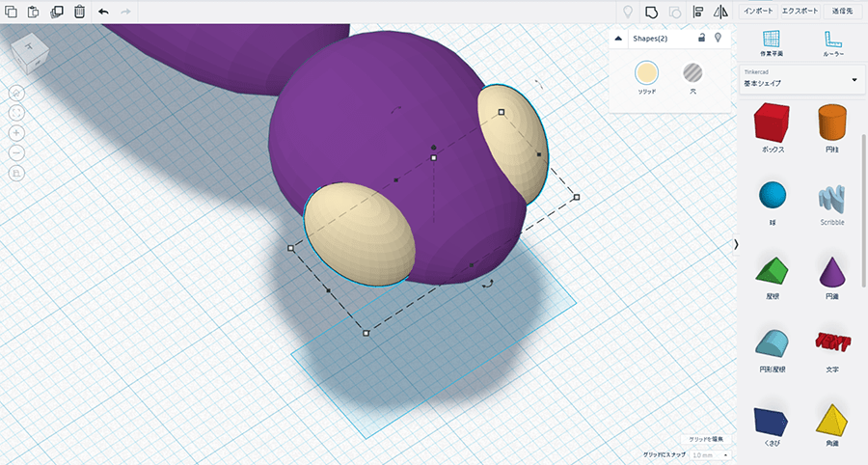Pick the blue Sphere (球) shape
This screenshot has height=465, width=868.
tap(773, 202)
